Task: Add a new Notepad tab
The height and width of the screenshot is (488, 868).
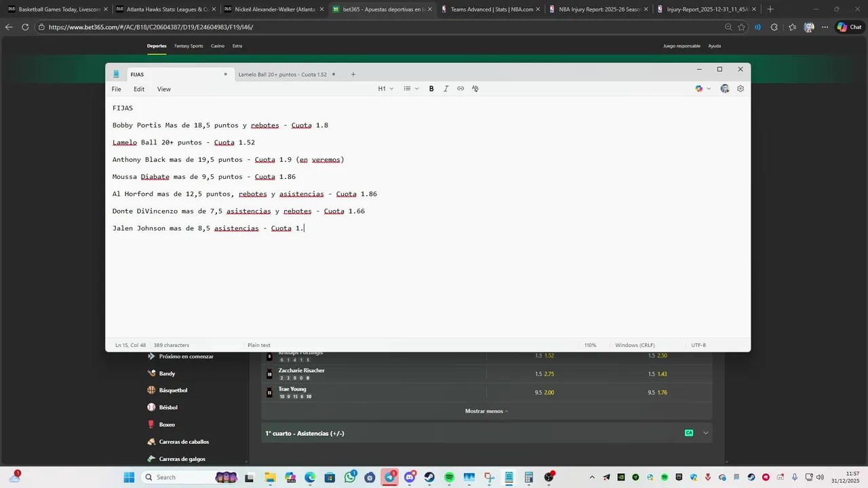Action: [x=353, y=75]
